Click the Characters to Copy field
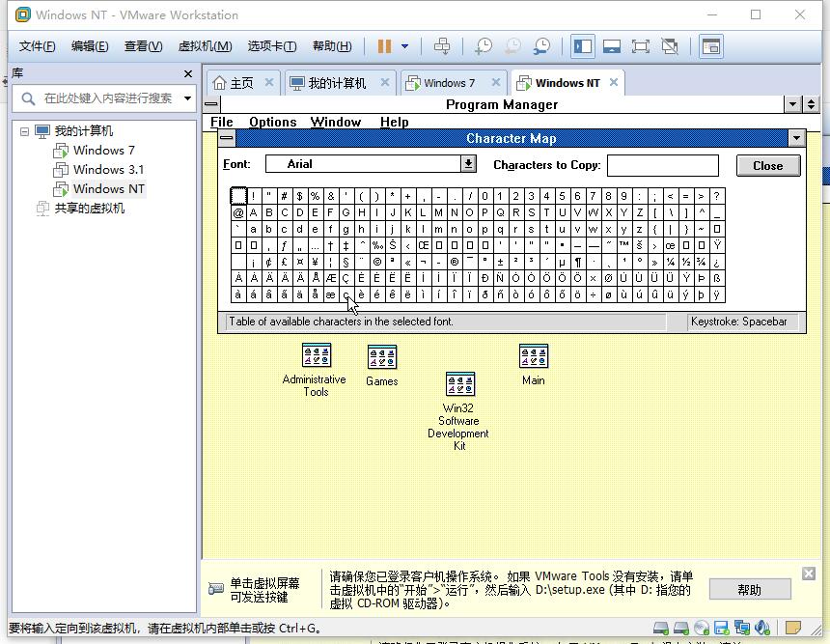 pyautogui.click(x=663, y=165)
